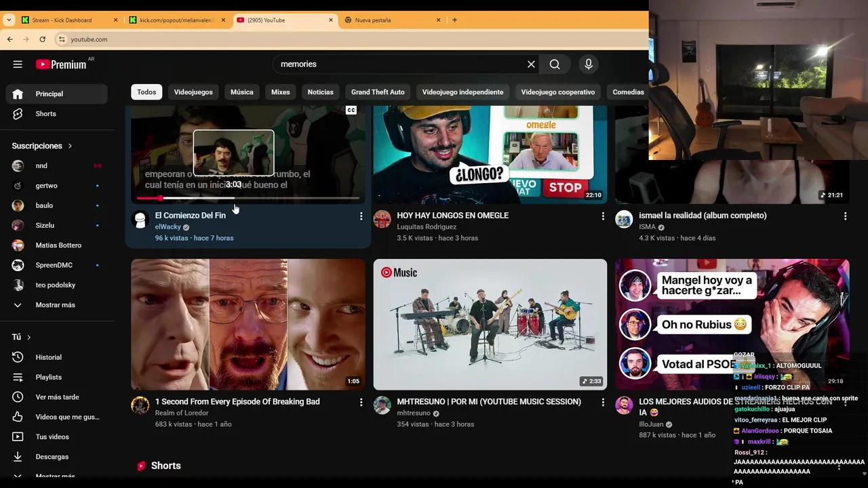This screenshot has width=868, height=488.
Task: Select the Noticias filter chip
Action: (x=320, y=92)
